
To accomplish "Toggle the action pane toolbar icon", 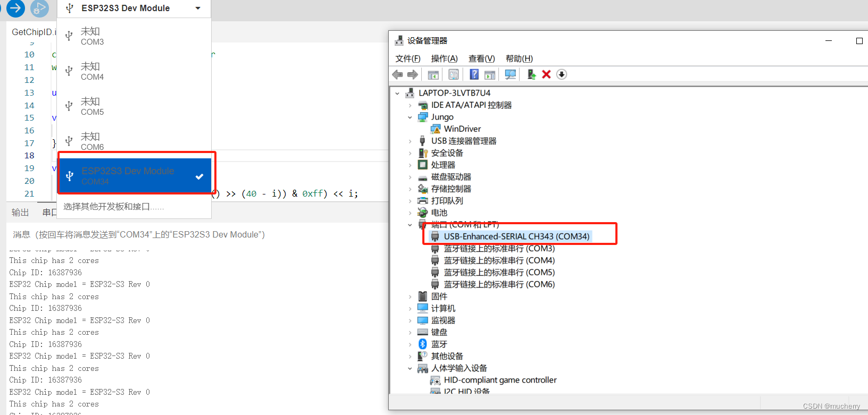I will tap(490, 74).
